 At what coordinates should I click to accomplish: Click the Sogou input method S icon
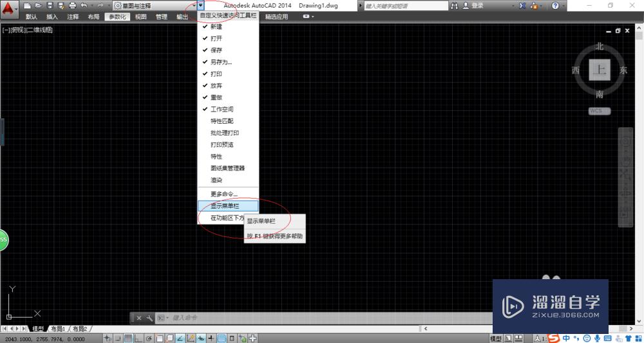click(x=554, y=338)
